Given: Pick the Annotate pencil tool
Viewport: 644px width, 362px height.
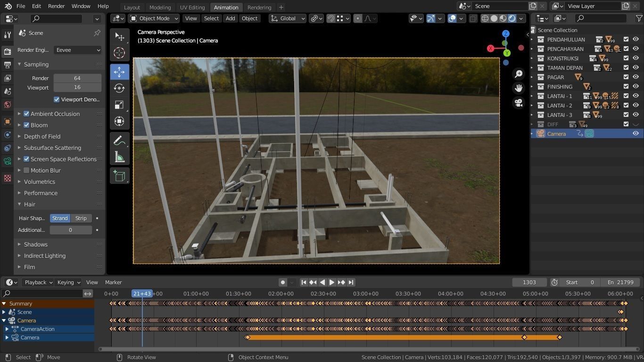Looking at the screenshot, I should [x=119, y=140].
